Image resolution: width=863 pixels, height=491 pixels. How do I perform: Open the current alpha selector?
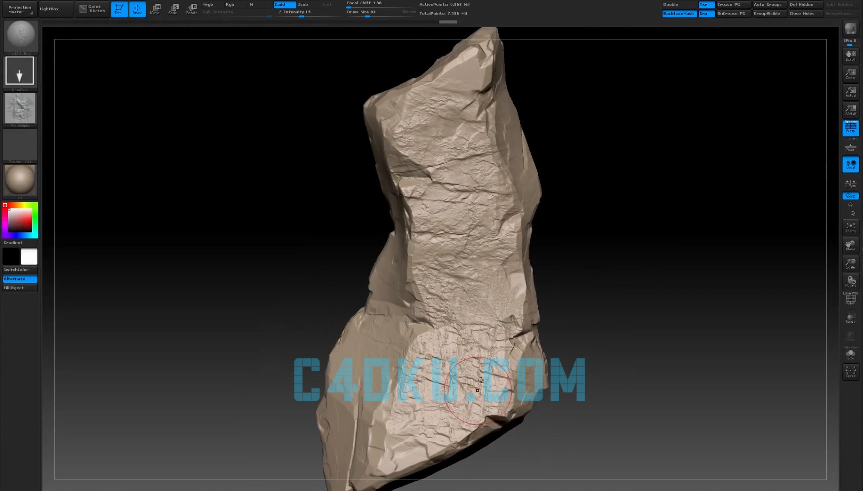[20, 108]
